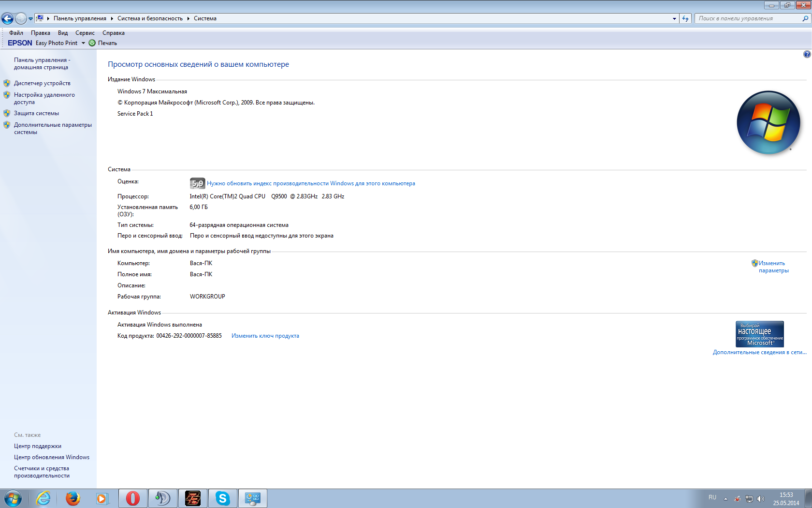
Task: Open Защита системы link
Action: (x=36, y=113)
